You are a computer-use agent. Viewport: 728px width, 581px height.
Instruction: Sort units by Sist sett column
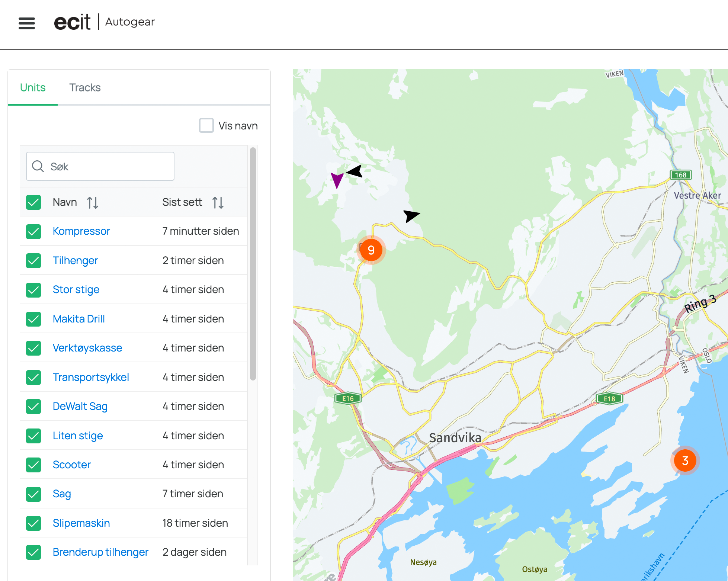[x=218, y=203]
